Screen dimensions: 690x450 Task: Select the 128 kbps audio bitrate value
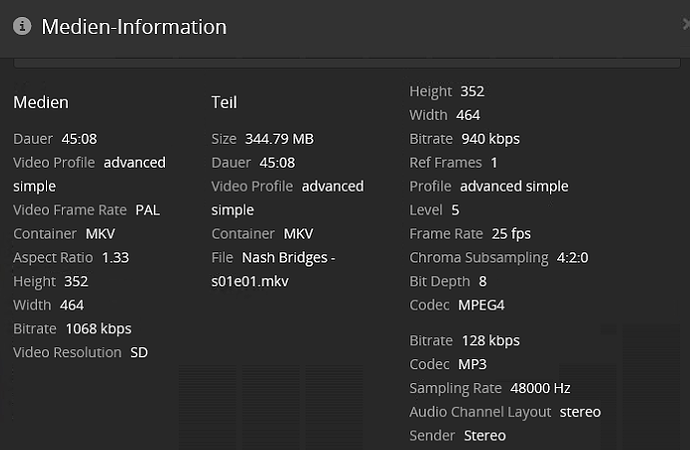(490, 340)
